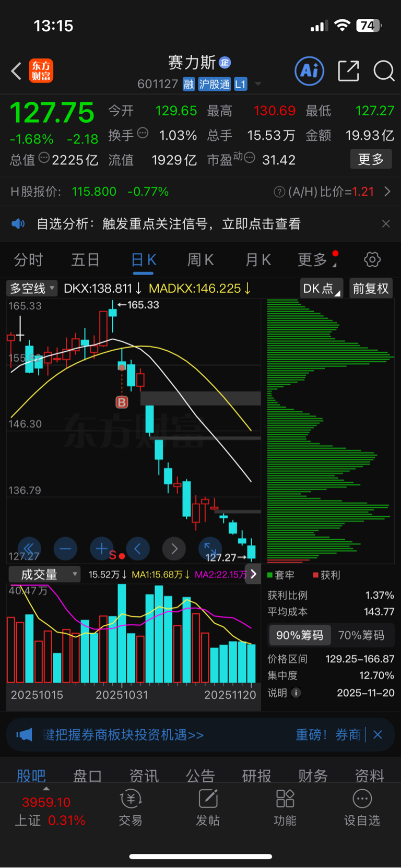The height and width of the screenshot is (868, 401).
Task: Tap the green 套牢 legend swatch
Action: click(x=270, y=575)
